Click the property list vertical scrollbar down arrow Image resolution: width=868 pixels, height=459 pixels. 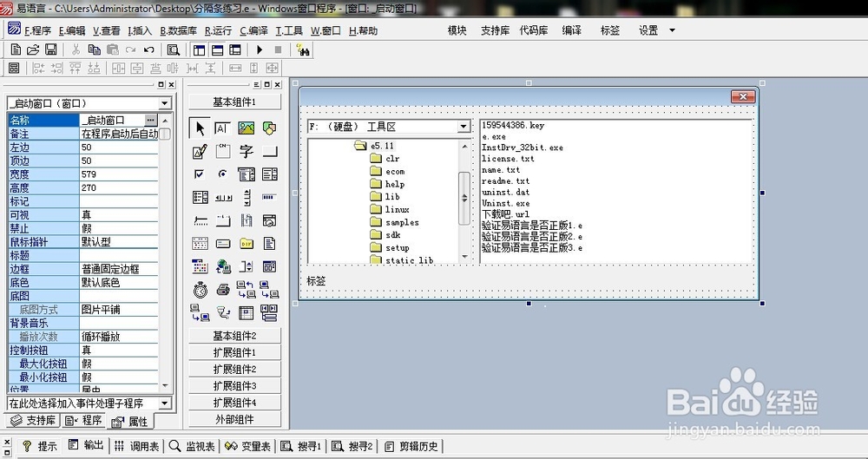coord(165,385)
